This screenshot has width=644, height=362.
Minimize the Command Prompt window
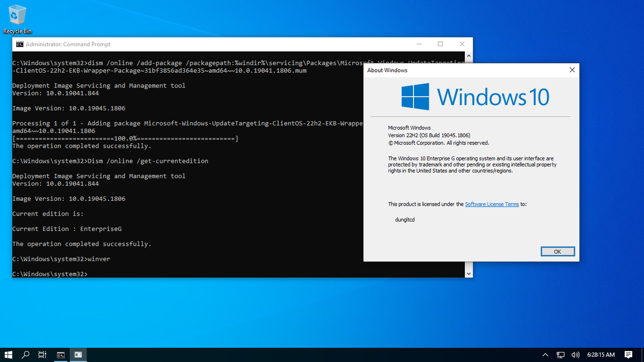pos(419,44)
